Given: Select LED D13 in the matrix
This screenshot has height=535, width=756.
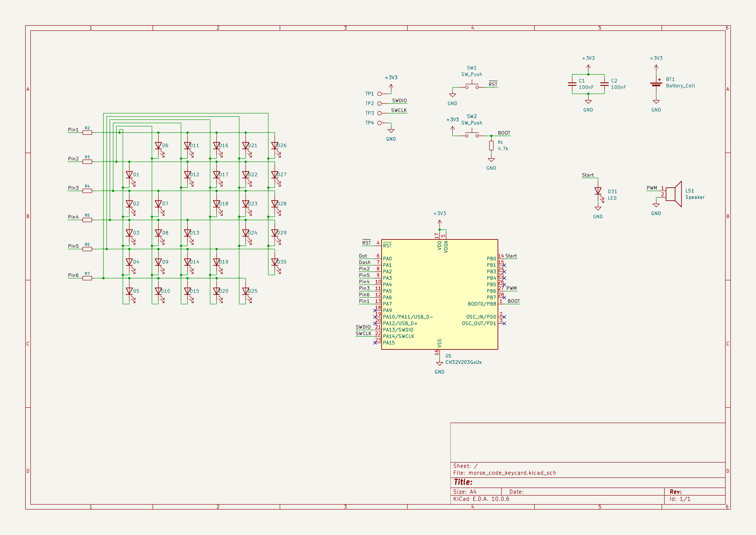Looking at the screenshot, I should click(x=188, y=233).
